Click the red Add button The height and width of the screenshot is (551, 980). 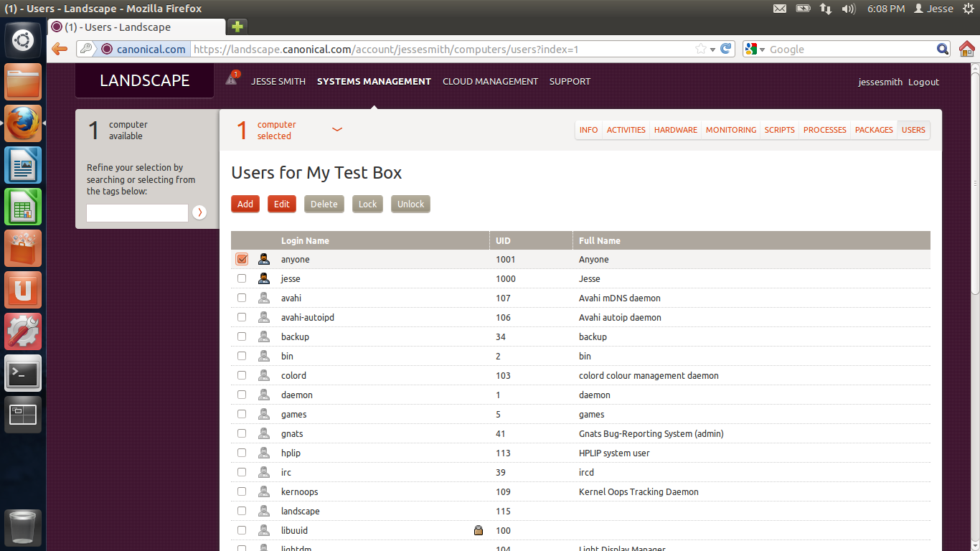[x=245, y=204]
